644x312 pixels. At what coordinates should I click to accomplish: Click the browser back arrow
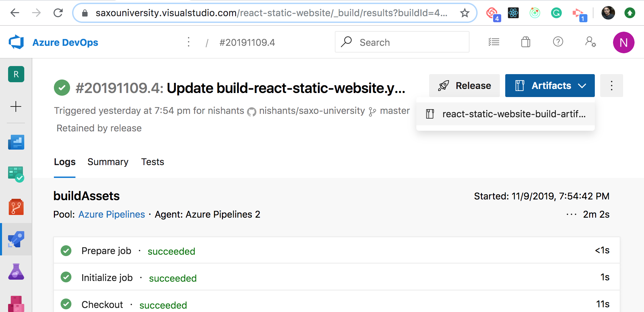15,13
